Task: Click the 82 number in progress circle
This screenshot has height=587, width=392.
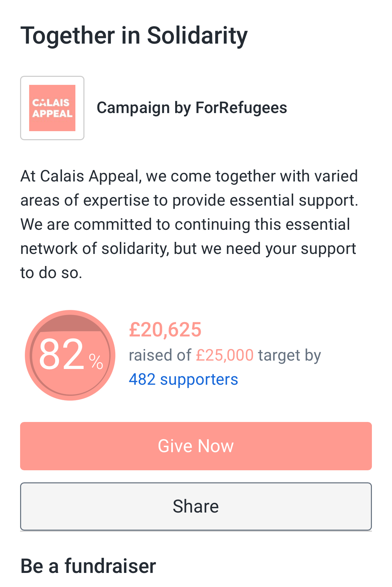Action: (62, 355)
